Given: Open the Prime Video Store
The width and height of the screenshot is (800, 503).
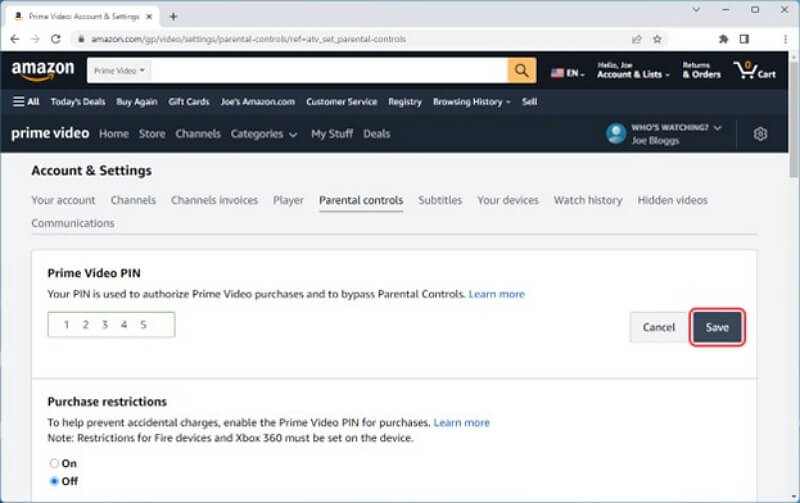Looking at the screenshot, I should click(x=152, y=134).
